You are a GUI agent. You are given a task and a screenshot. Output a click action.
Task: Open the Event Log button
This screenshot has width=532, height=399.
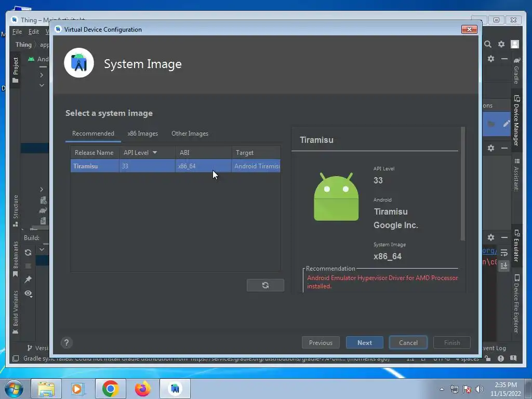point(495,348)
